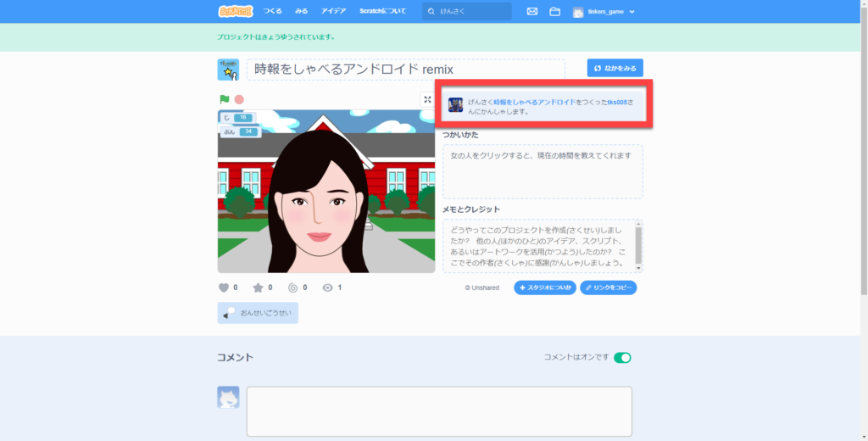The width and height of the screenshot is (868, 441).
Task: Click the remix spiral count icon
Action: pos(293,287)
